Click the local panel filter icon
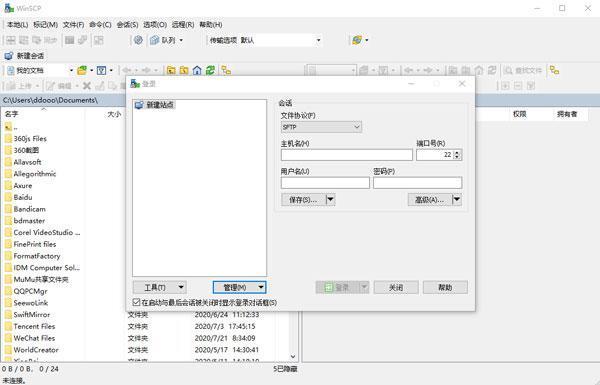The width and height of the screenshot is (600, 385). point(101,70)
